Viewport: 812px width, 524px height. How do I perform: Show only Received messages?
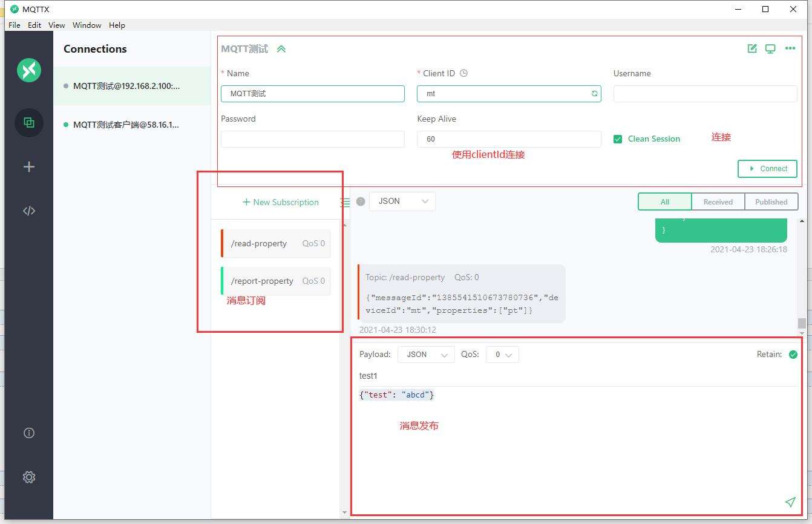(718, 202)
